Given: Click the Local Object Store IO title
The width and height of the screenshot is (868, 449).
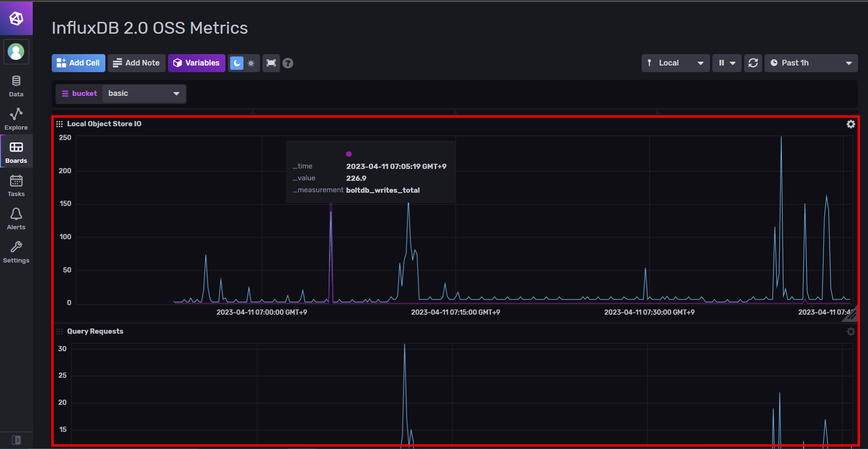Looking at the screenshot, I should tap(104, 124).
